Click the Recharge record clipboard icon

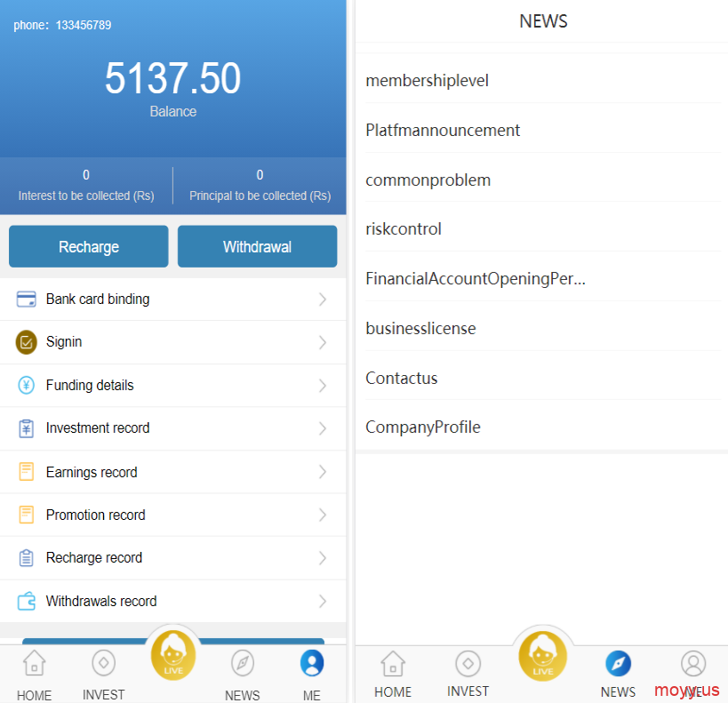coord(27,557)
